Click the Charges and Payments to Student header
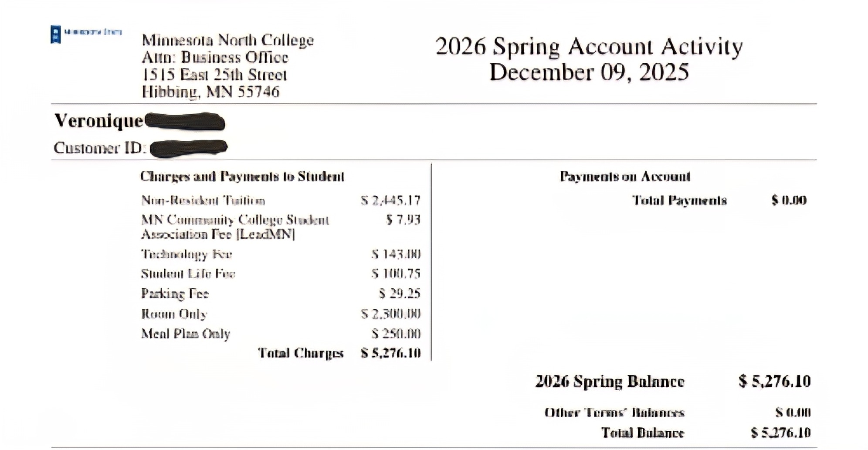The image size is (868, 450). click(242, 177)
